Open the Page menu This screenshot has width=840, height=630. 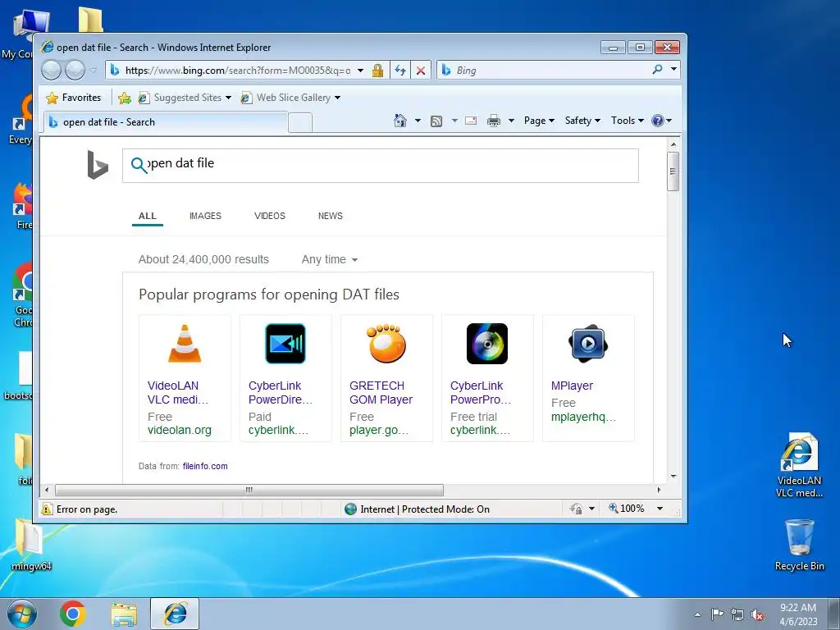click(x=539, y=121)
